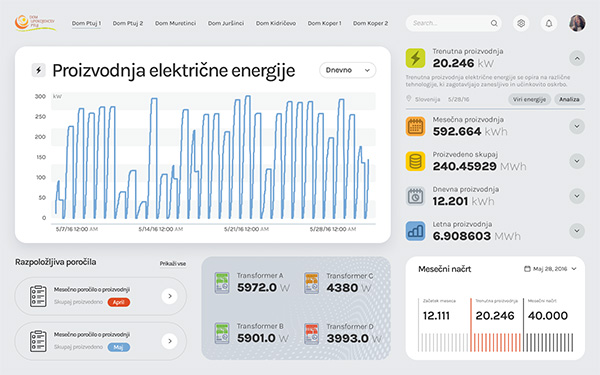This screenshot has width=600, height=375.
Task: Expand the Proizvedeno skupaj section
Action: point(577,161)
